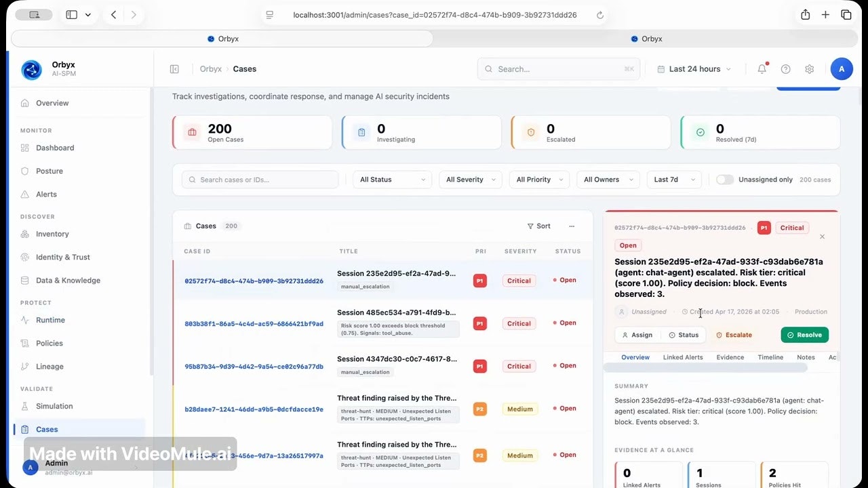Screen dimensions: 868x488
Task: Click the global Search field
Action: (x=559, y=69)
